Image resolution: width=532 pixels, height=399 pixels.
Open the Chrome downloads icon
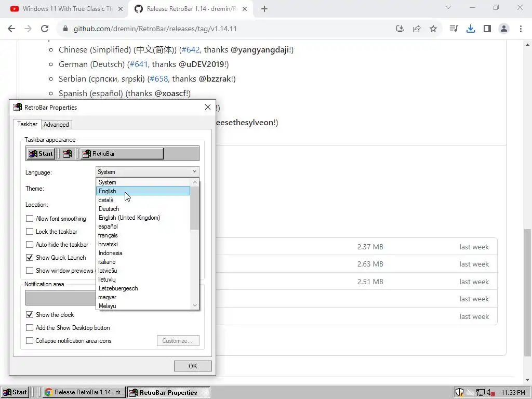(x=471, y=29)
